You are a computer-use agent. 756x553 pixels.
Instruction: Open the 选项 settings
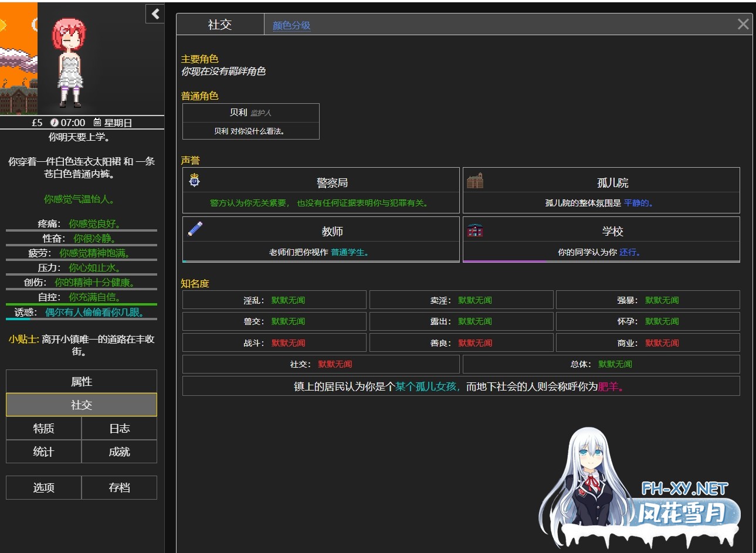[x=44, y=487]
